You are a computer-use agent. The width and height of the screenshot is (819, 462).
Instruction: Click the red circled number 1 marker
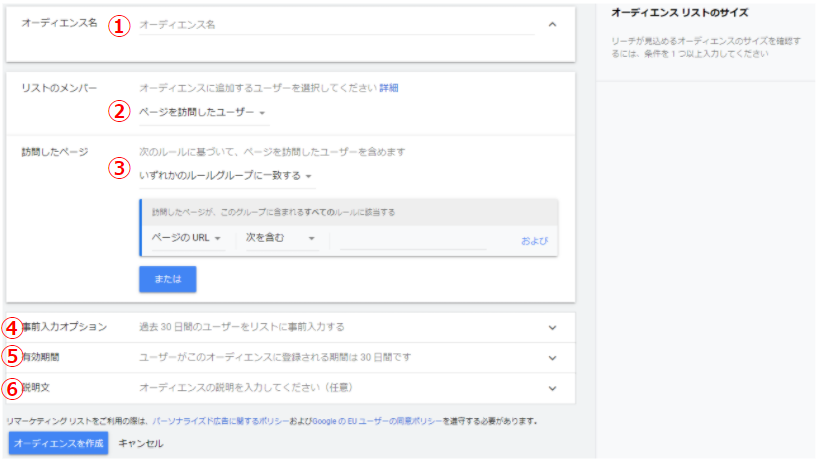[x=120, y=26]
